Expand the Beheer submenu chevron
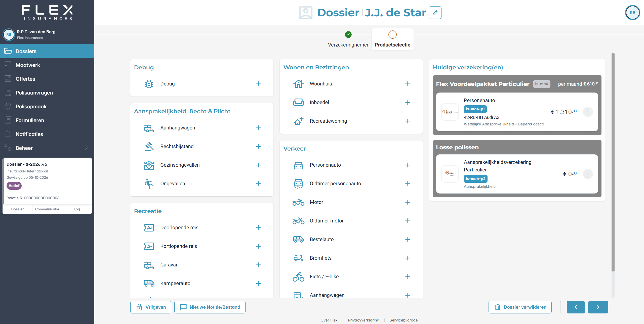 click(86, 148)
